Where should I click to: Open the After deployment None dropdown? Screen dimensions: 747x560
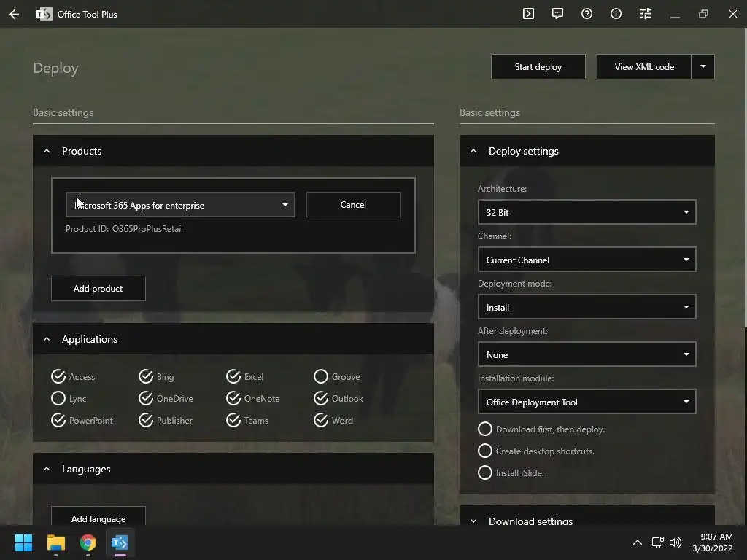tap(587, 354)
